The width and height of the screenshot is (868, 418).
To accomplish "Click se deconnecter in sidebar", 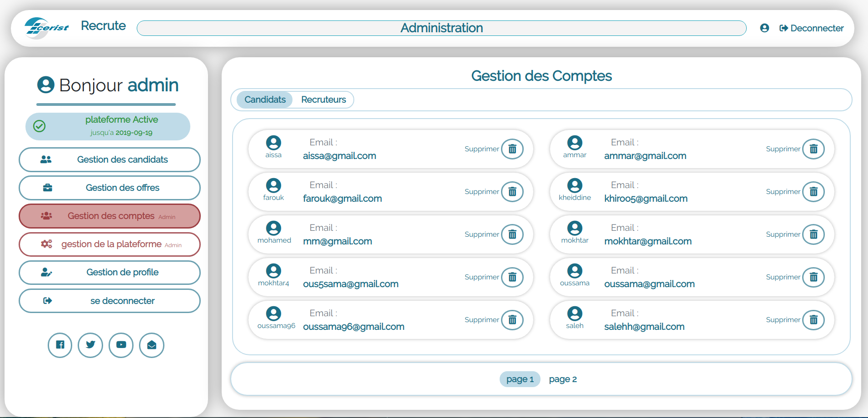I will tap(109, 301).
